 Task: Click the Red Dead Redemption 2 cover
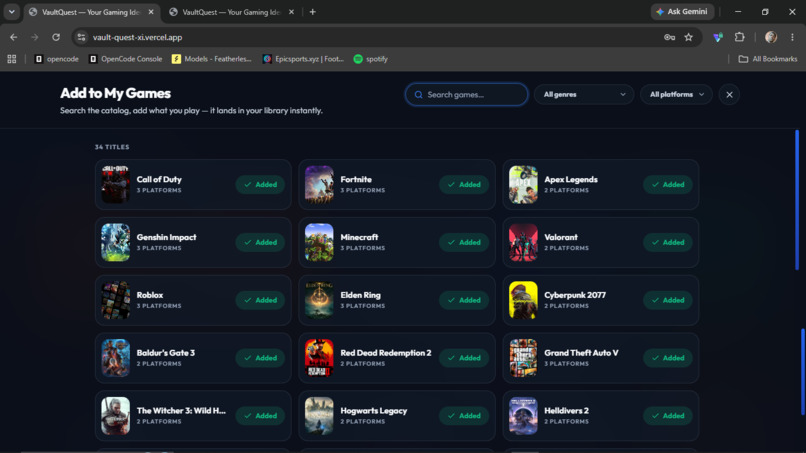[x=319, y=358]
